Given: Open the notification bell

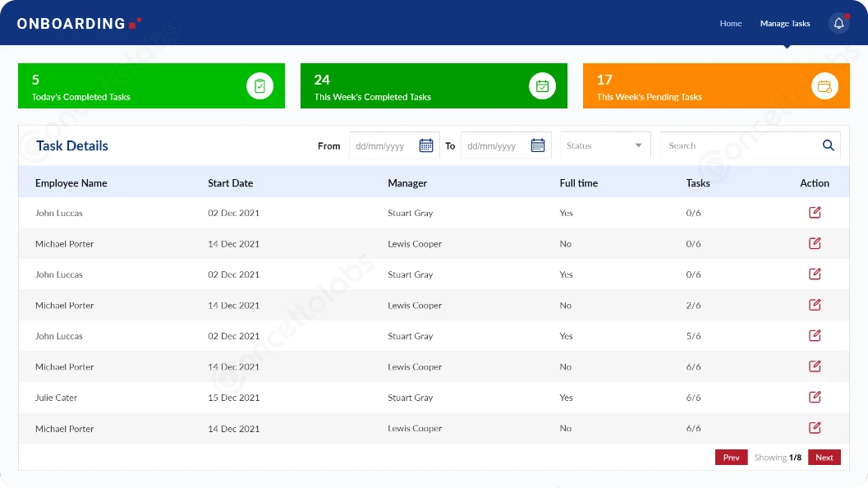Looking at the screenshot, I should [x=838, y=22].
